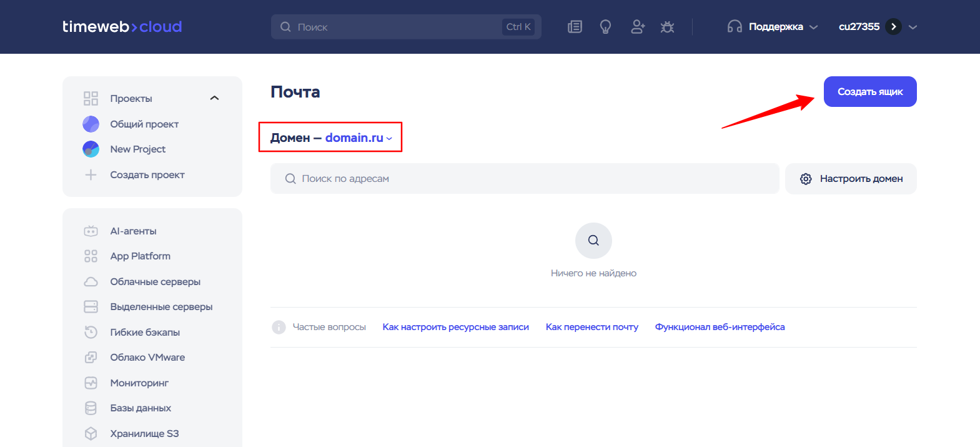Open Как настроить ресурсные записи link
980x447 pixels.
(x=455, y=327)
